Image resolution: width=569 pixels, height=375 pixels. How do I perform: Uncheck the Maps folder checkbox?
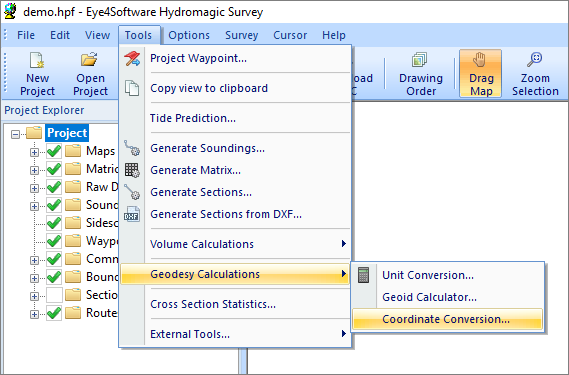(x=54, y=151)
